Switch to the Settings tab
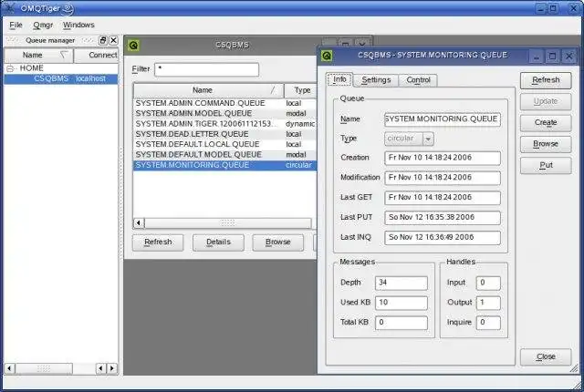This screenshot has height=392, width=584. pyautogui.click(x=376, y=80)
